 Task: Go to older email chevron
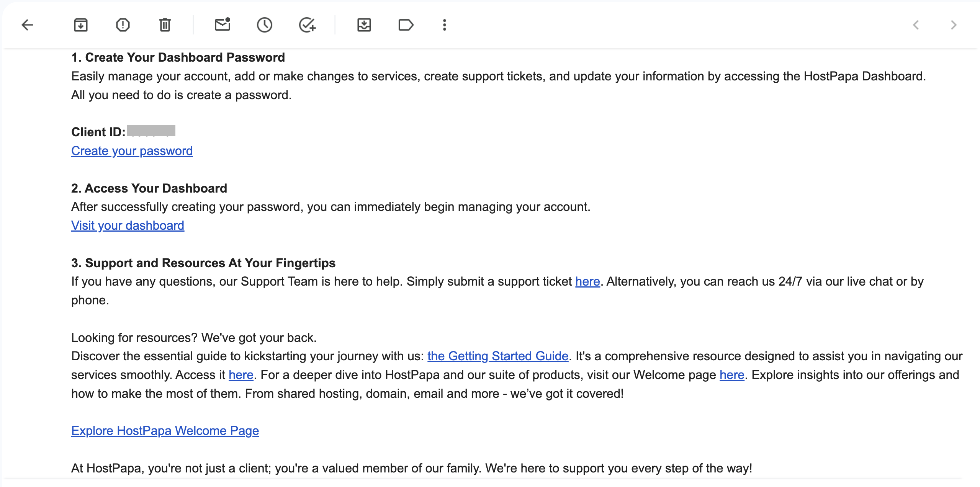(954, 25)
